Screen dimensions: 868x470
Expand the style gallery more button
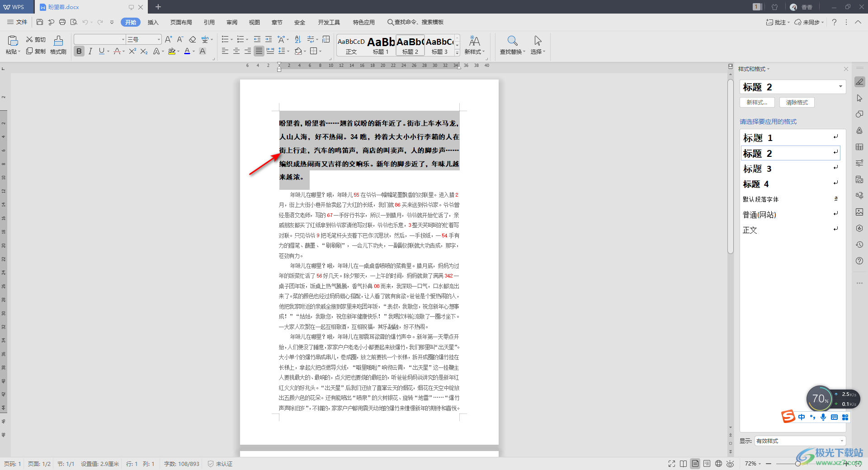(x=457, y=53)
